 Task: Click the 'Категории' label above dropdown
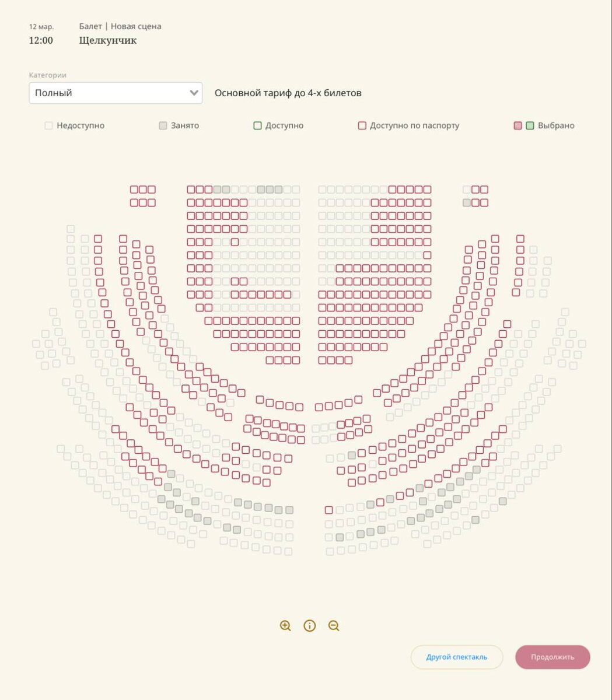pos(48,75)
